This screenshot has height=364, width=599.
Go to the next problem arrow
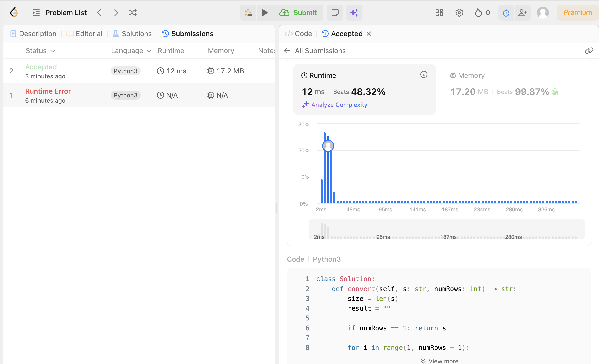click(x=116, y=12)
